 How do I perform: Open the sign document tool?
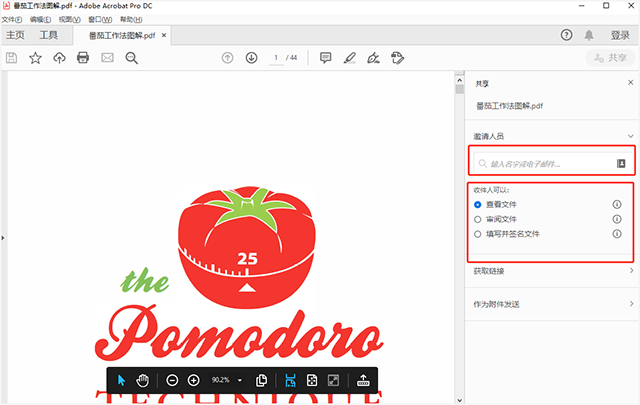pyautogui.click(x=373, y=58)
